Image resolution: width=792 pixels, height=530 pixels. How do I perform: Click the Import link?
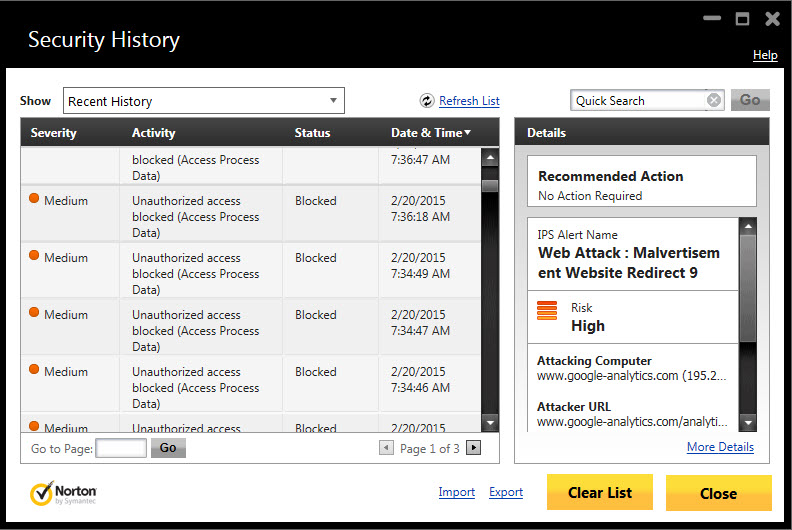pos(457,492)
